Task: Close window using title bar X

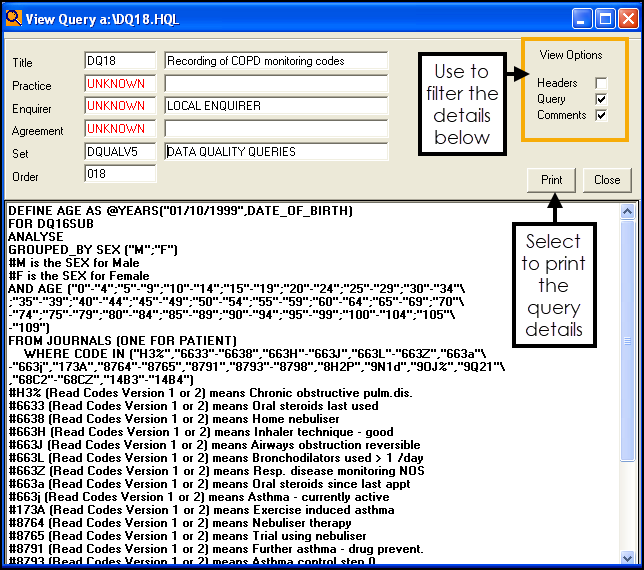Action: click(627, 18)
